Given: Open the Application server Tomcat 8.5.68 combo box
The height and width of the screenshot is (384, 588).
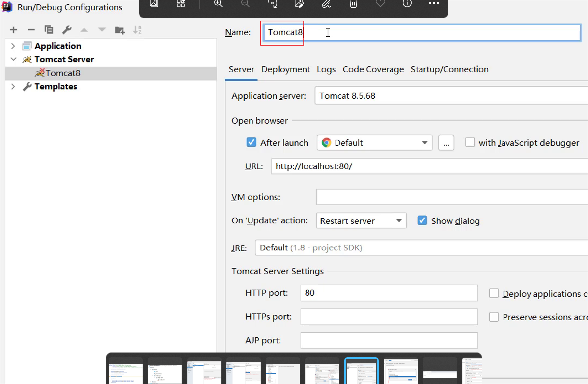Looking at the screenshot, I should tap(451, 96).
